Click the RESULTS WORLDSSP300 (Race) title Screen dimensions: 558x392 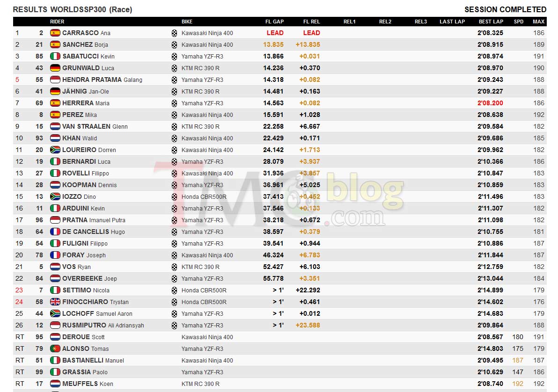73,10
